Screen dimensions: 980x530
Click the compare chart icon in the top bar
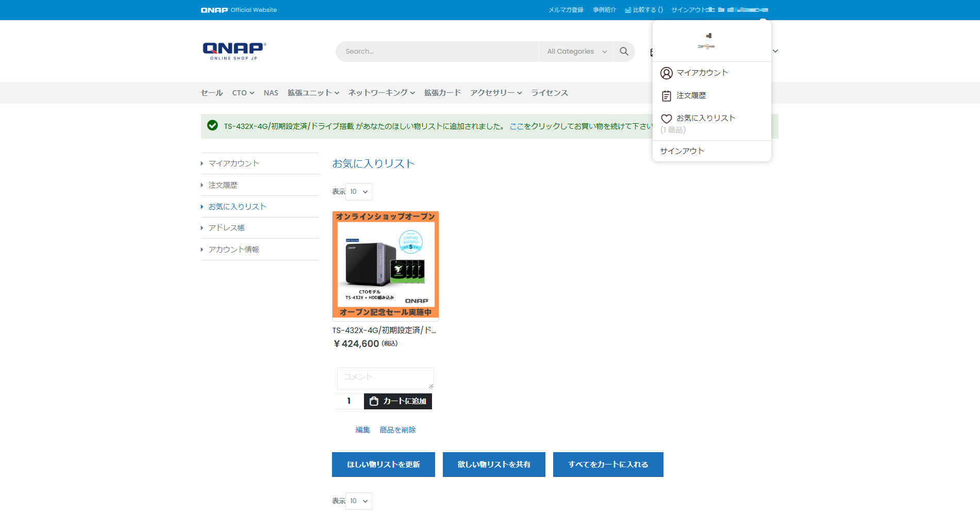[628, 10]
